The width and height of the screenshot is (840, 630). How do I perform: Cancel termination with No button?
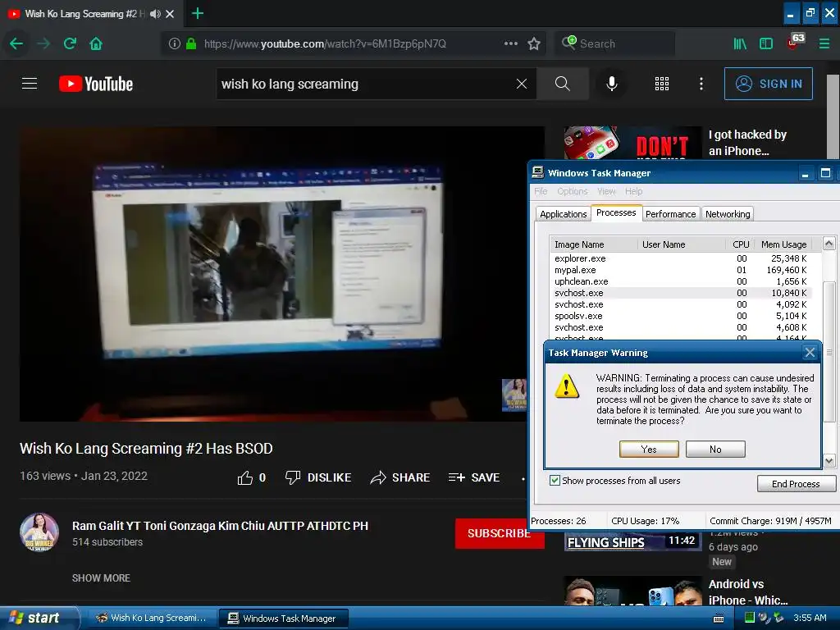(715, 449)
